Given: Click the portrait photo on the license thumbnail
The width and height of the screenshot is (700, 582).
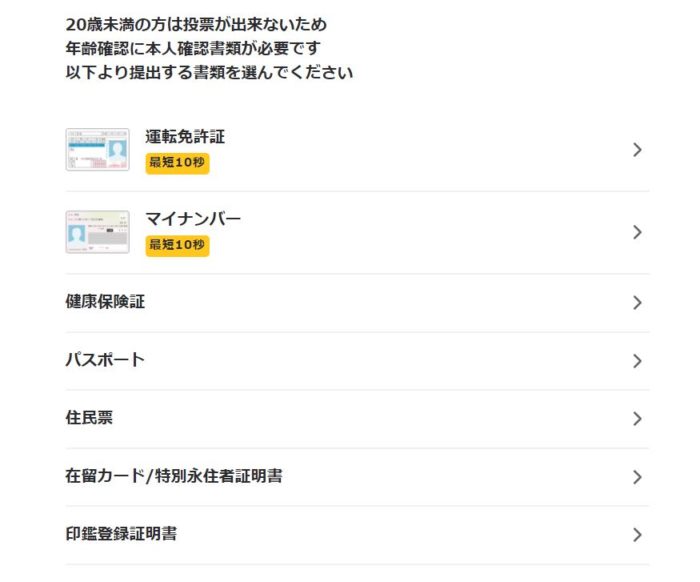Looking at the screenshot, I should coord(118,152).
